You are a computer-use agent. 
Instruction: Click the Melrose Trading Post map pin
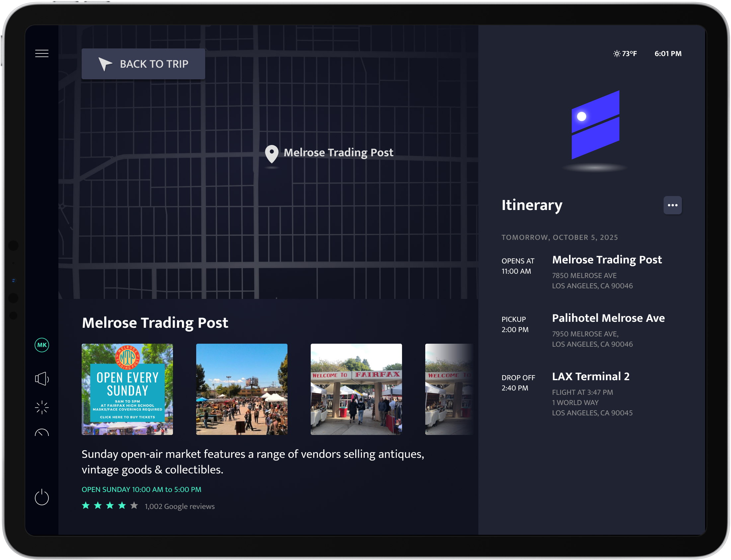(272, 153)
